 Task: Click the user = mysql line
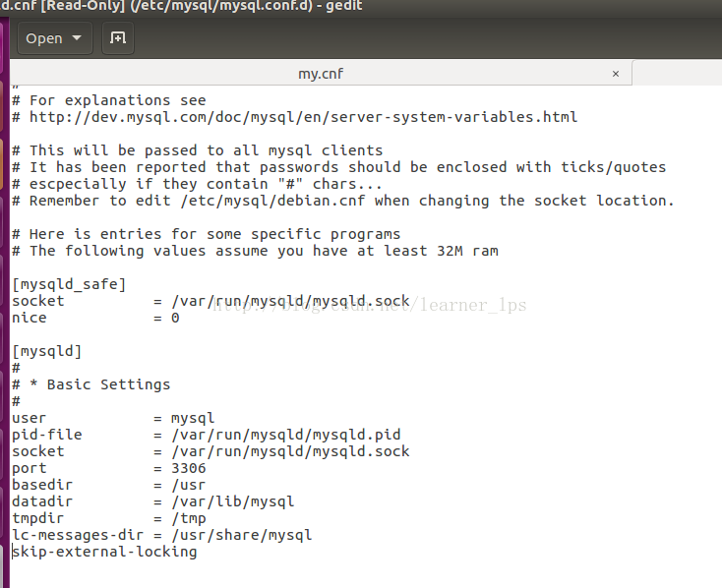pyautogui.click(x=112, y=418)
